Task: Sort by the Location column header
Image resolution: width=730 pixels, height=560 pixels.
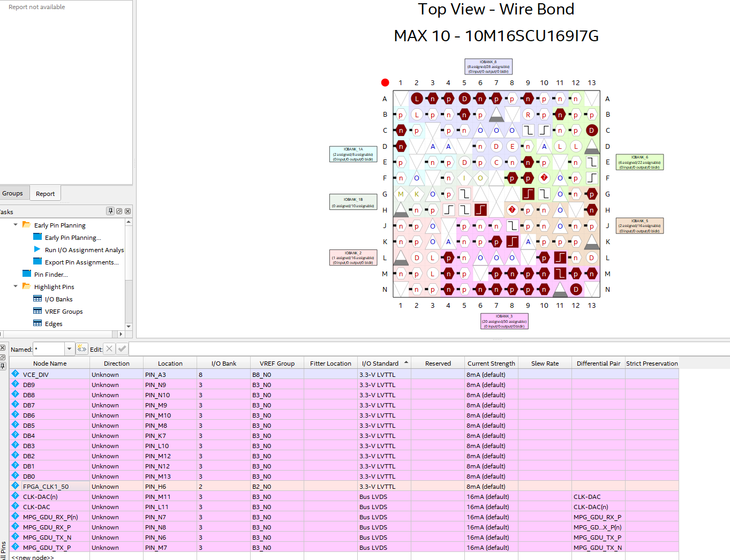Action: tap(170, 363)
